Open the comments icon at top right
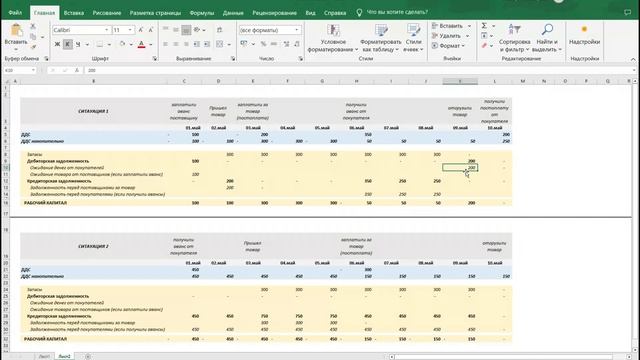 [x=627, y=13]
